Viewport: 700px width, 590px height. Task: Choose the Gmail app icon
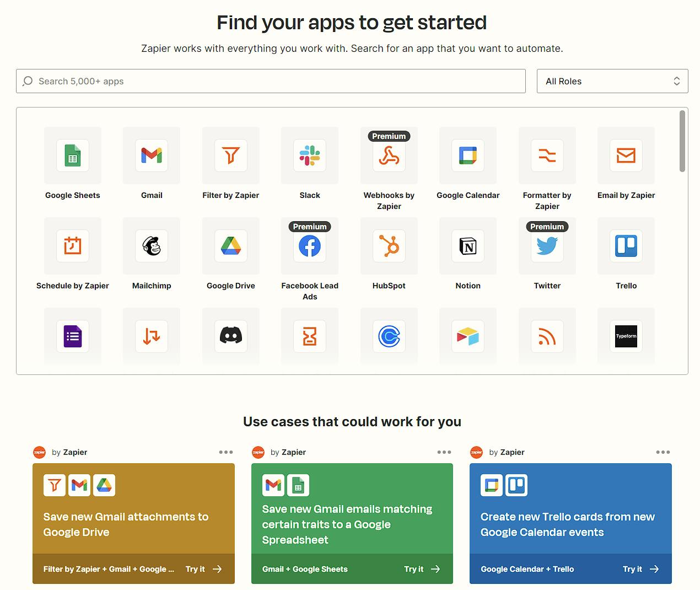pyautogui.click(x=152, y=155)
